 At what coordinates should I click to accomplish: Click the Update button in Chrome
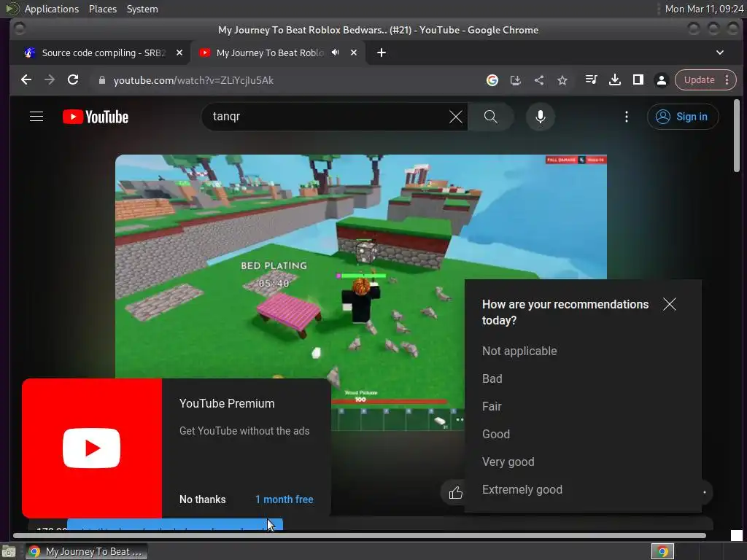[700, 80]
